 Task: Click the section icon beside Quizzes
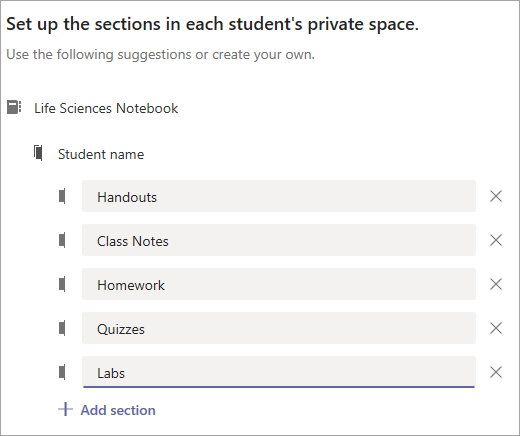pyautogui.click(x=62, y=328)
